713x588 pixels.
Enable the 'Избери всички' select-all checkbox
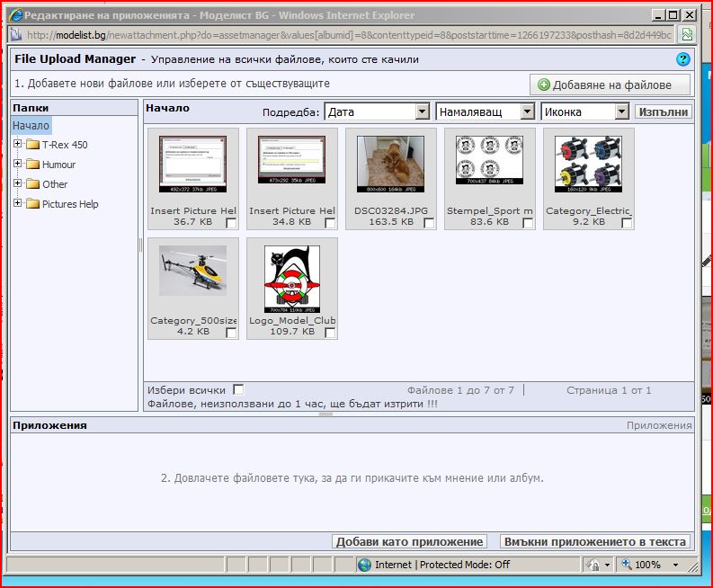coord(238,389)
